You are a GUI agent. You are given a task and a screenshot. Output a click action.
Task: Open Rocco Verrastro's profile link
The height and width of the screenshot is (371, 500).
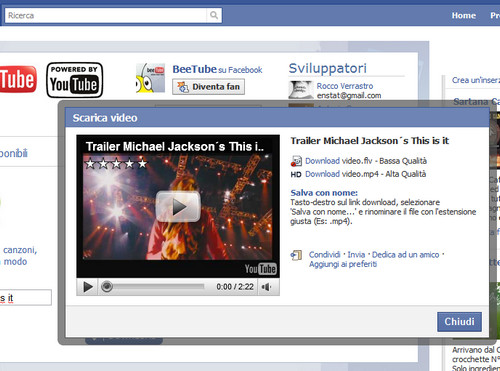coord(345,86)
